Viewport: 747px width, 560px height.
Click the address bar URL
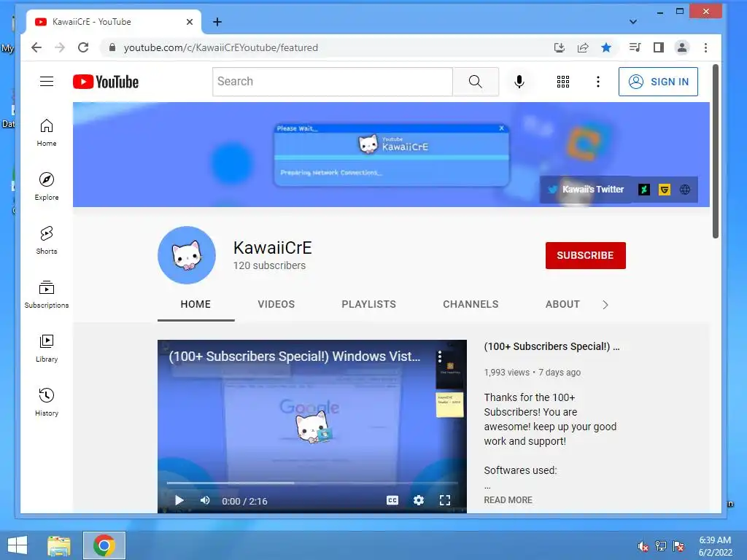click(220, 47)
